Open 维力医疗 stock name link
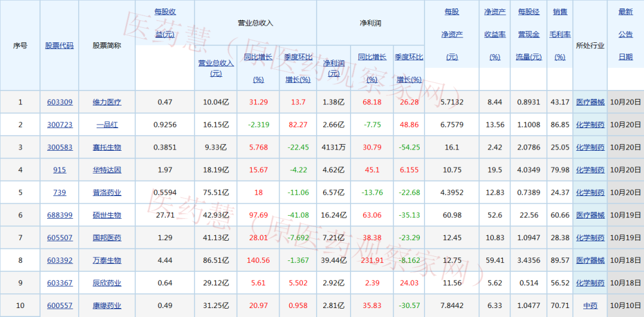This screenshot has height=317, width=644. 107,102
